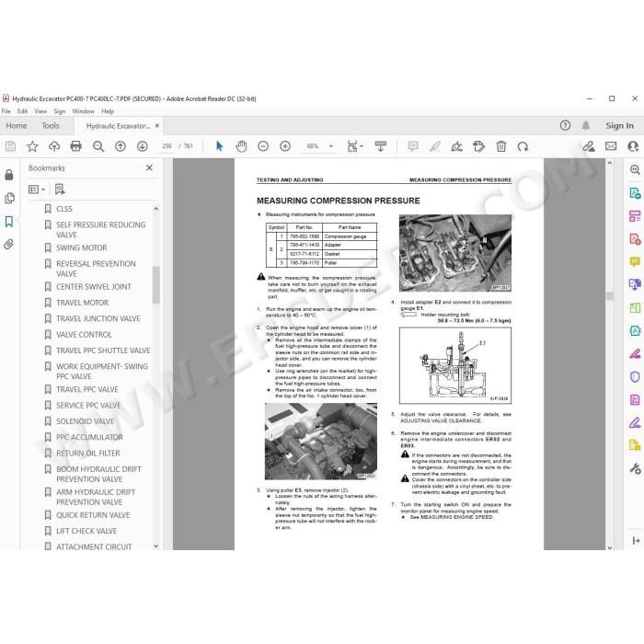Screen dimensions: 644x644
Task: Open the Comment tool in right pane
Action: click(635, 261)
